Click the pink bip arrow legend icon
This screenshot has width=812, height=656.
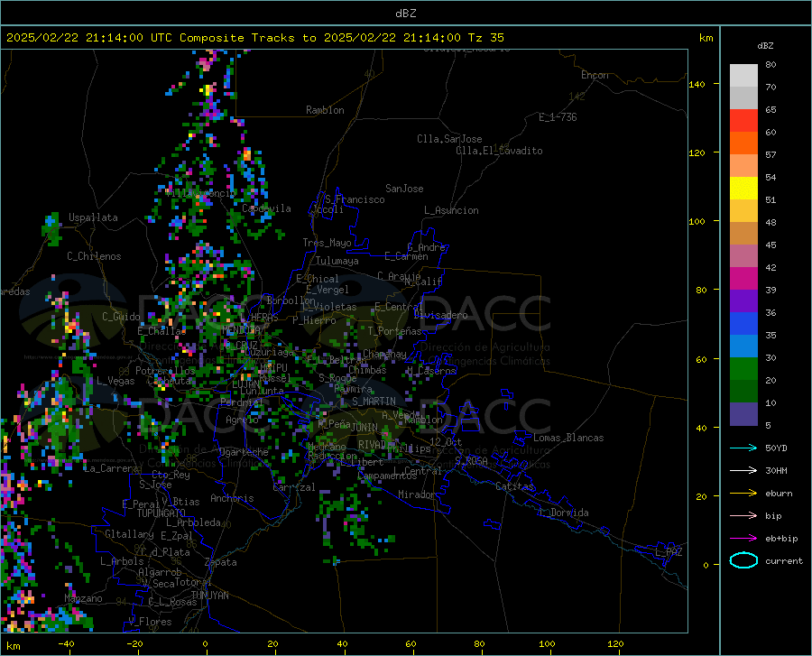pos(743,516)
